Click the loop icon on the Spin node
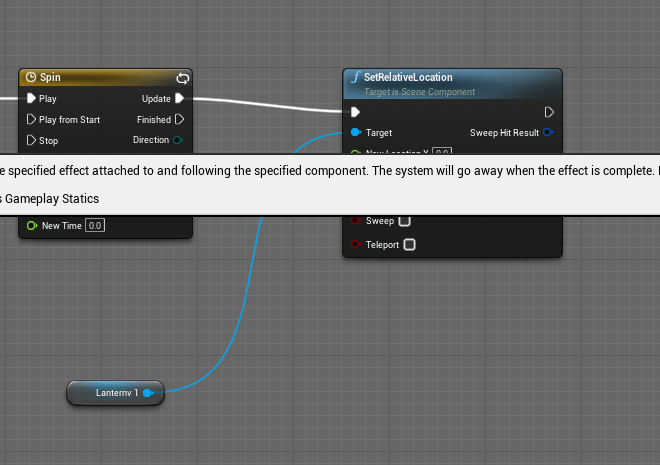This screenshot has height=465, width=660. point(182,77)
